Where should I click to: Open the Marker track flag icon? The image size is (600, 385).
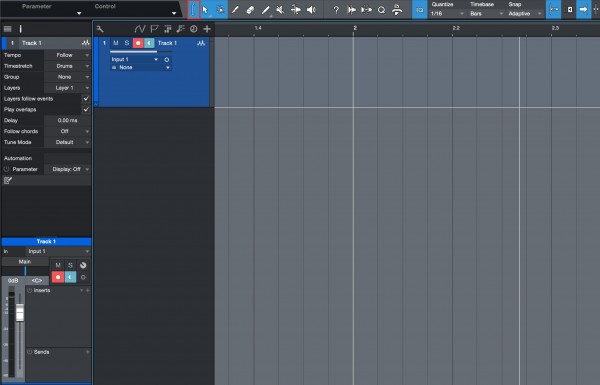click(x=154, y=29)
